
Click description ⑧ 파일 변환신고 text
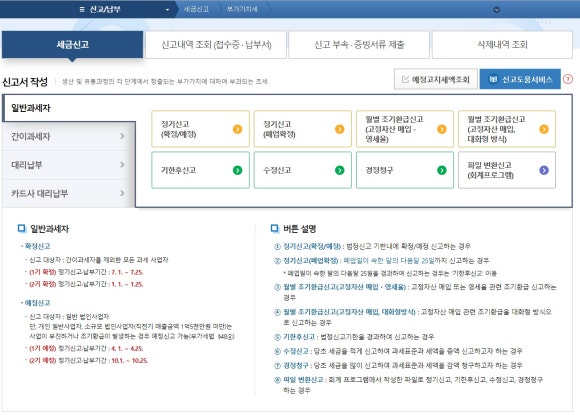coord(408,385)
